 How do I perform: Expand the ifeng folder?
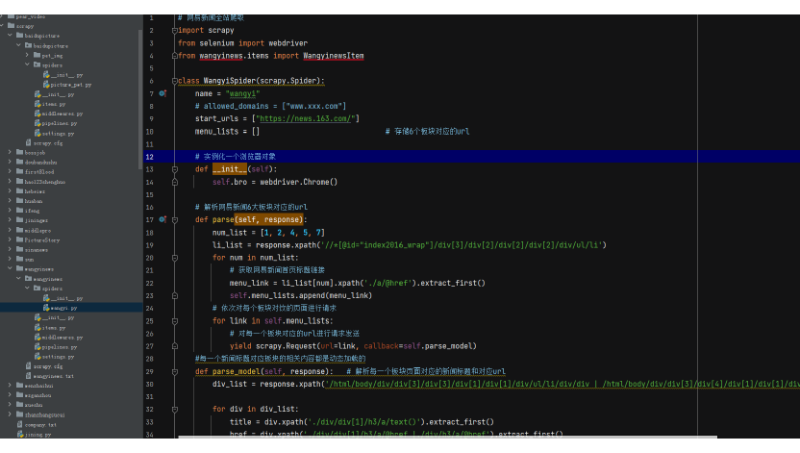point(10,211)
